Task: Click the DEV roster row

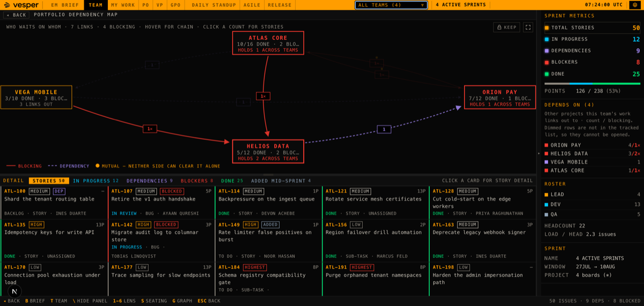Action: tap(592, 204)
